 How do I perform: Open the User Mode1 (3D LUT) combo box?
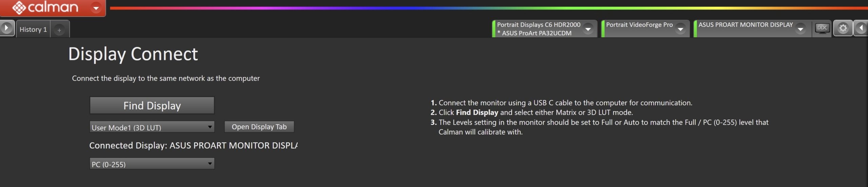(152, 127)
